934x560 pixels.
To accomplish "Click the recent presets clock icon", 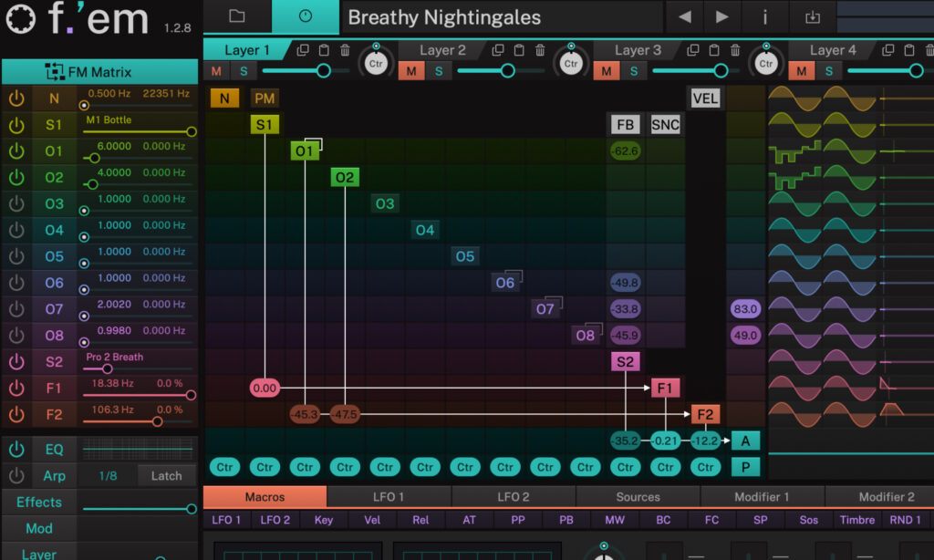I will (307, 16).
